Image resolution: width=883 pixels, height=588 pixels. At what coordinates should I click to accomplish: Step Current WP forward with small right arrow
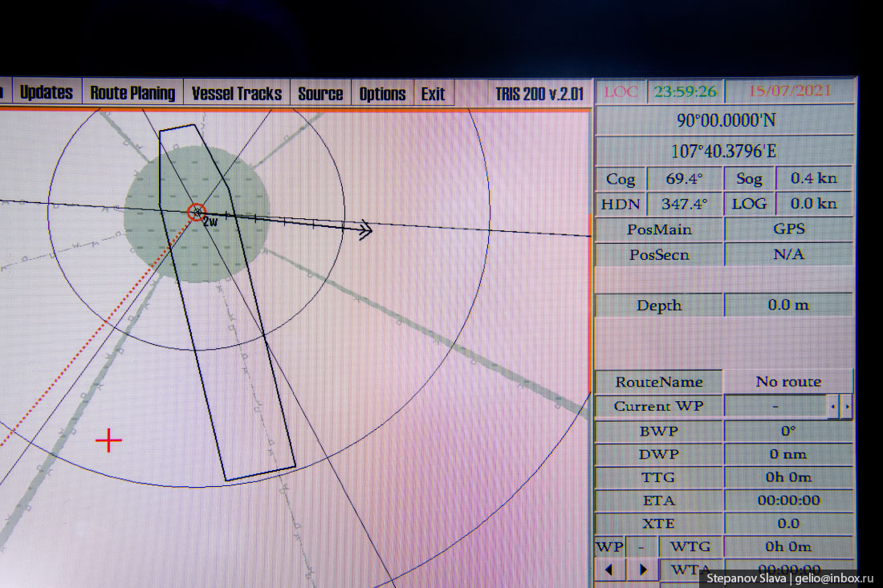point(846,407)
